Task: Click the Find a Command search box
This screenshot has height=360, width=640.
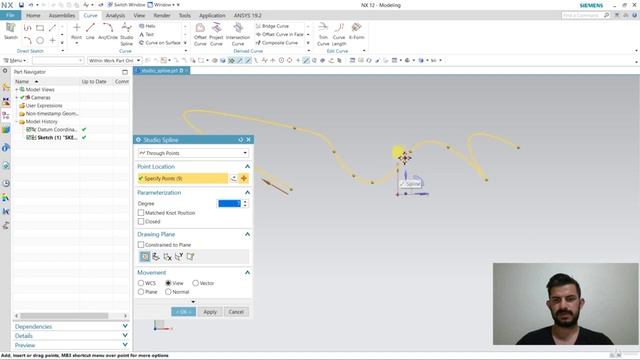Action: pos(586,15)
